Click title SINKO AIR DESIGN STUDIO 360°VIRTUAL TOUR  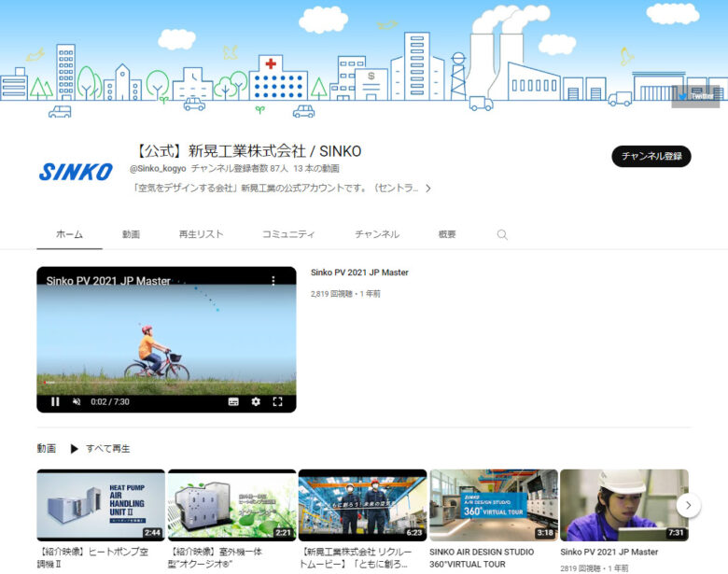pyautogui.click(x=482, y=558)
